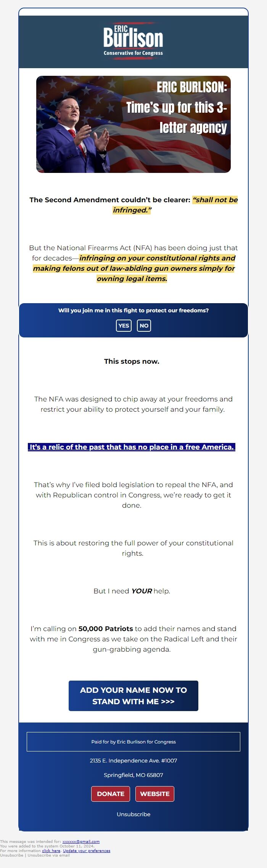
Task: Follow the 'click here' information link
Action: point(51,851)
